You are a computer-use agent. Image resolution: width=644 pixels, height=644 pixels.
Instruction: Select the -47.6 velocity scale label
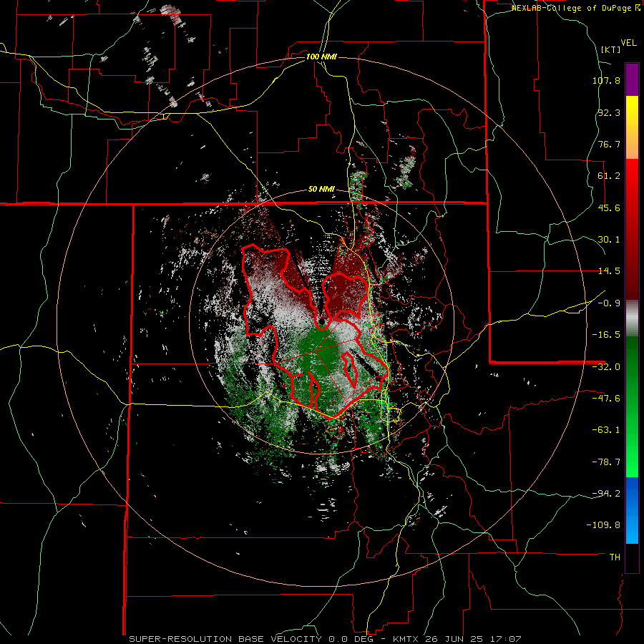[x=606, y=399]
